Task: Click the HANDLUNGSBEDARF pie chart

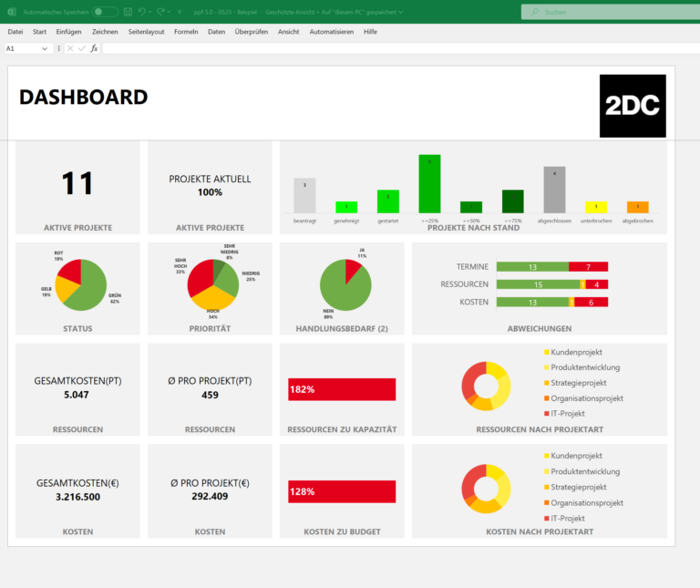Action: [x=345, y=284]
